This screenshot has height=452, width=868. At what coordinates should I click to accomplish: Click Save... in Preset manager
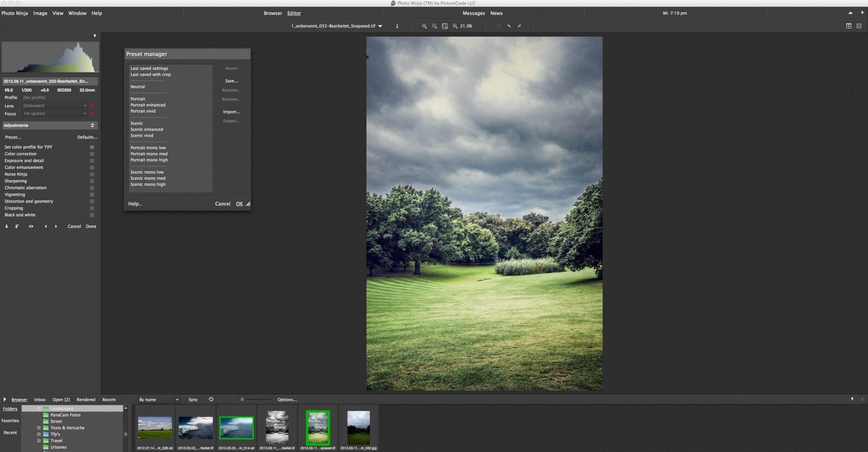[x=231, y=81]
